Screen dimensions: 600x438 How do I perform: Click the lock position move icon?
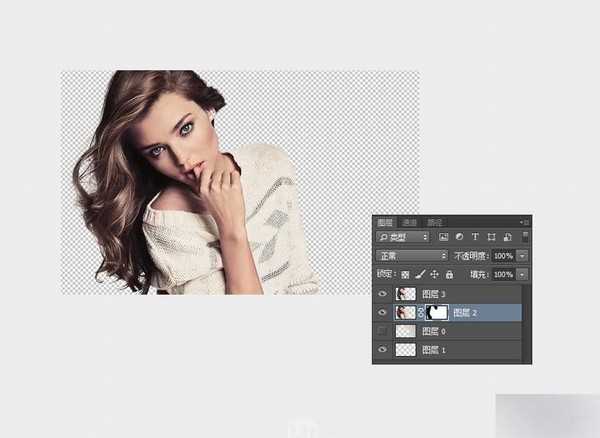point(434,274)
